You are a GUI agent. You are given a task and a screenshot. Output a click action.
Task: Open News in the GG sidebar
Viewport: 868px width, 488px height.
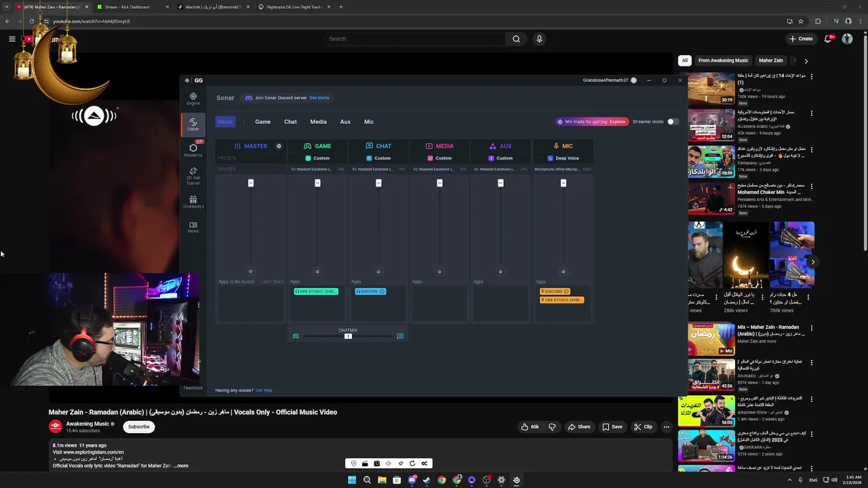point(193,227)
